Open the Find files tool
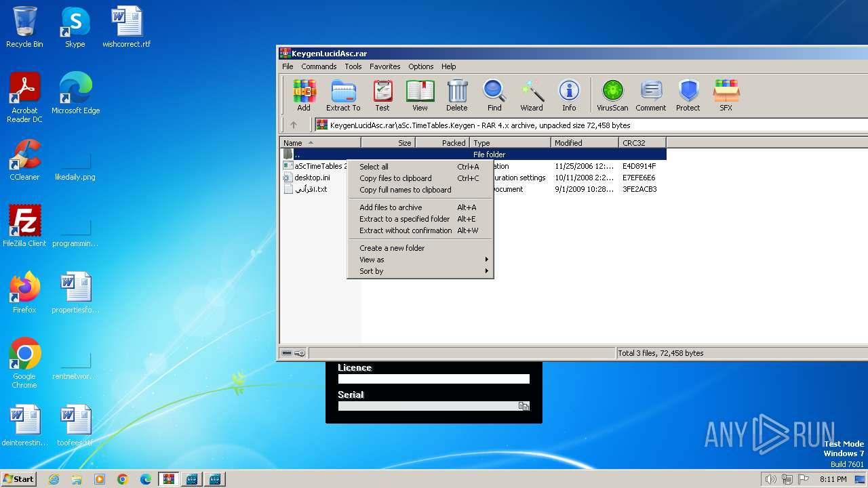Image resolution: width=868 pixels, height=488 pixels. coord(494,95)
